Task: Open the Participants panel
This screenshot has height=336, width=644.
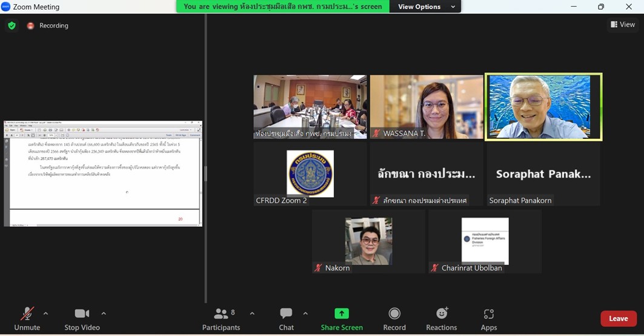Action: pos(221,318)
